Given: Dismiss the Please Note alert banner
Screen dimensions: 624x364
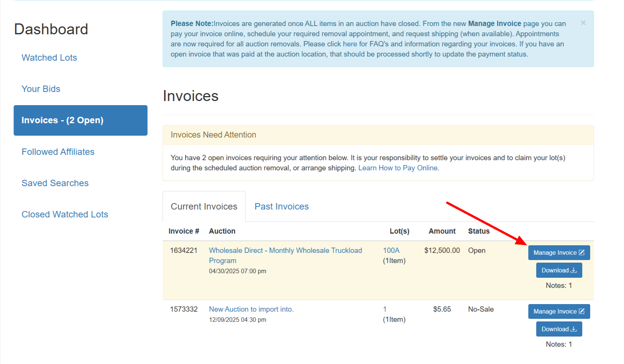Looking at the screenshot, I should click(x=583, y=23).
